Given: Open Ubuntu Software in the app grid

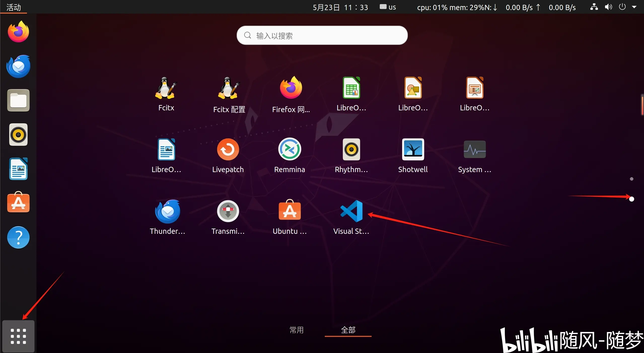Looking at the screenshot, I should pyautogui.click(x=290, y=217).
